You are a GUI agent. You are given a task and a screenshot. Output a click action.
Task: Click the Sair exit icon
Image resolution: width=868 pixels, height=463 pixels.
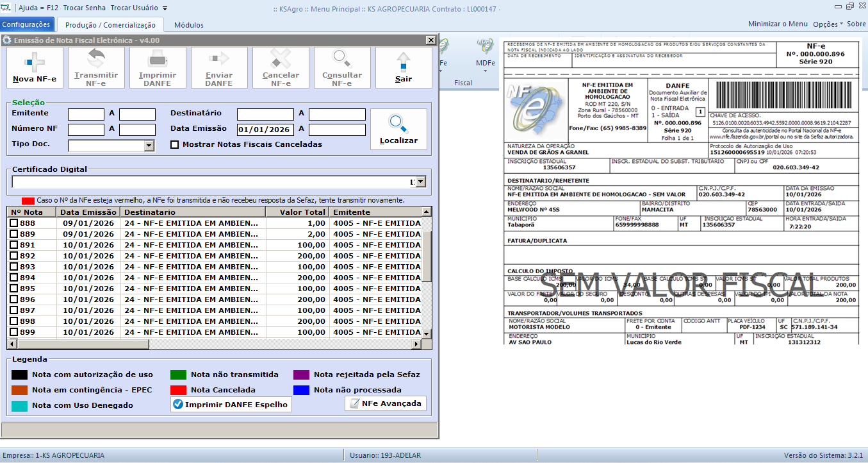[404, 62]
